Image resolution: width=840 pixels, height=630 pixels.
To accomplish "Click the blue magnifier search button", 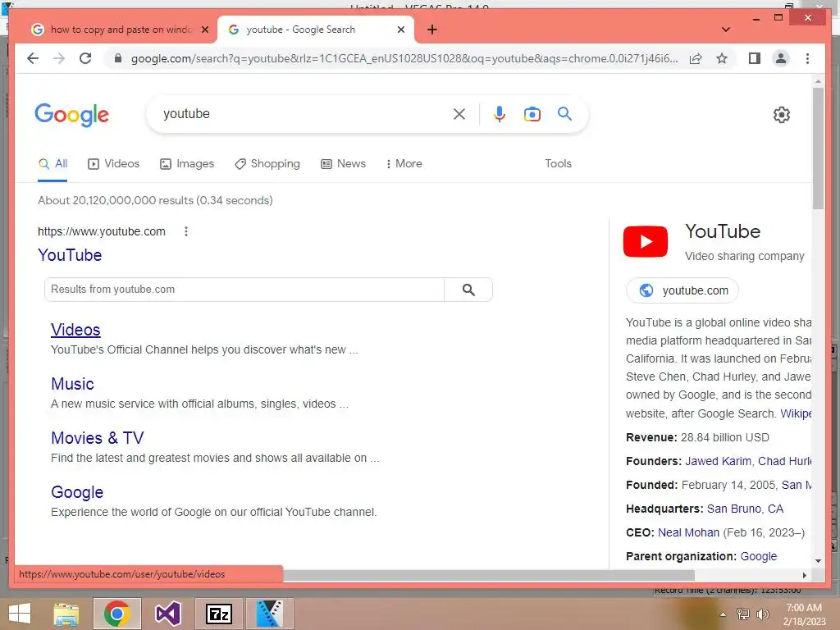I will pos(564,113).
